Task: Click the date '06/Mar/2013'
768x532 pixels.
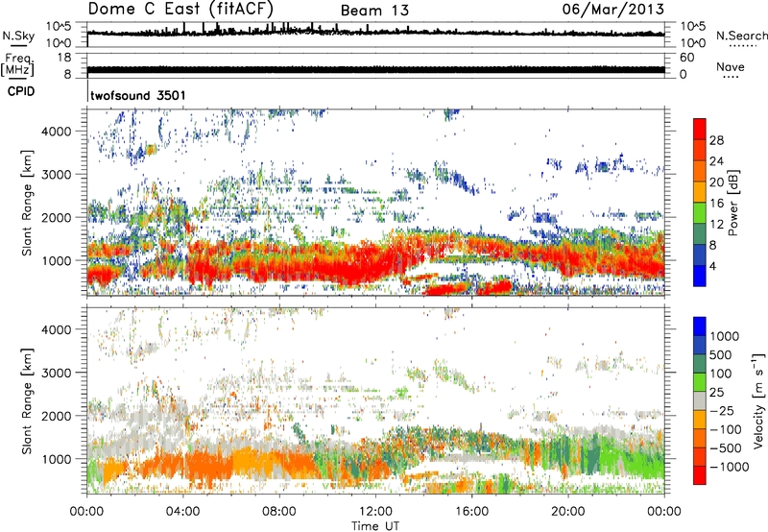Action: (613, 9)
